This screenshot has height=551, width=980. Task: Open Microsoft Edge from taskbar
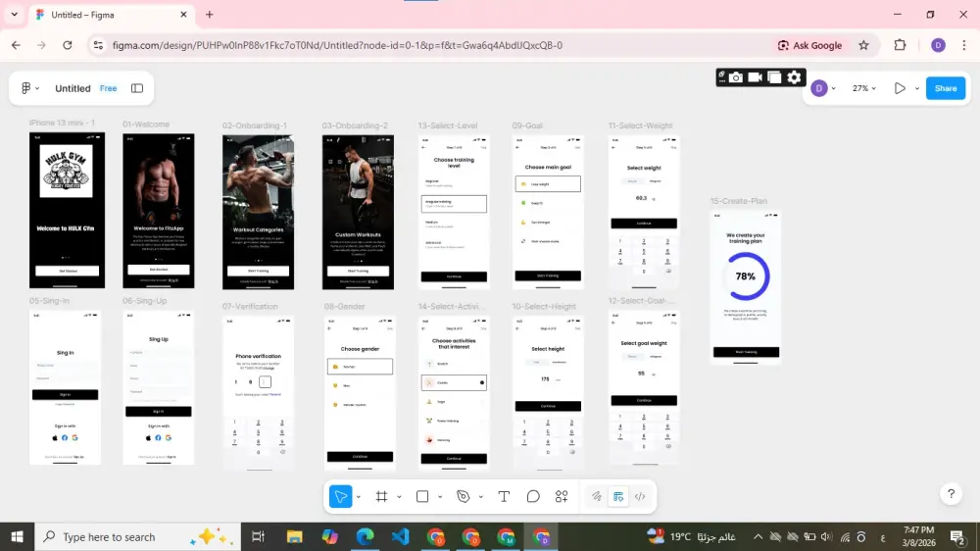click(365, 536)
